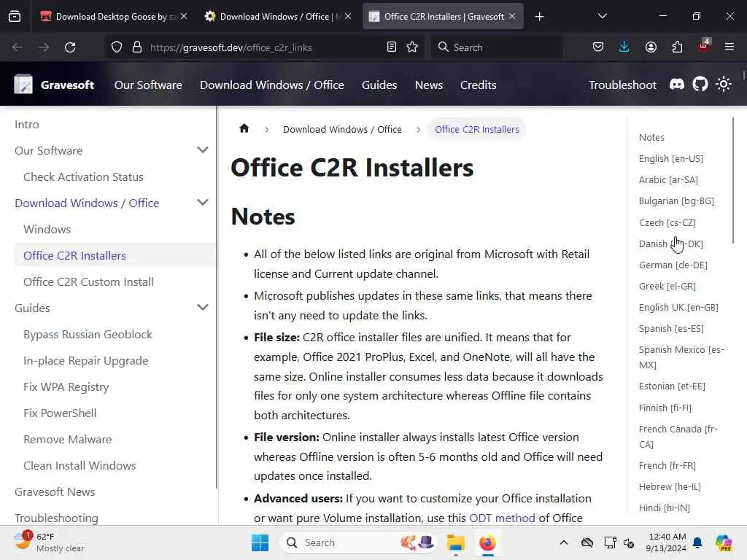Open Fix WPA Registry guide
747x560 pixels.
[x=66, y=386]
